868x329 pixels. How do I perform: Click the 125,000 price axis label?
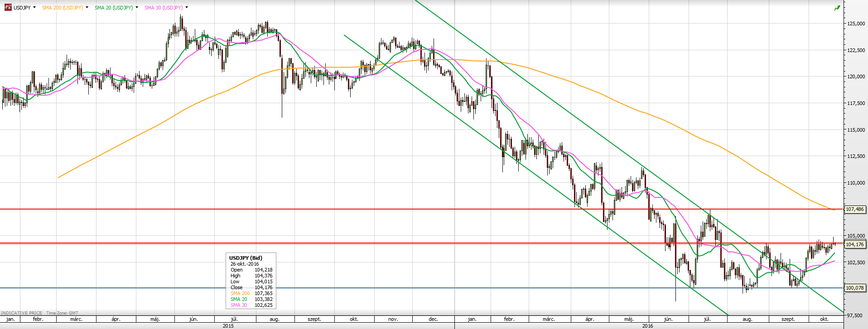click(856, 24)
